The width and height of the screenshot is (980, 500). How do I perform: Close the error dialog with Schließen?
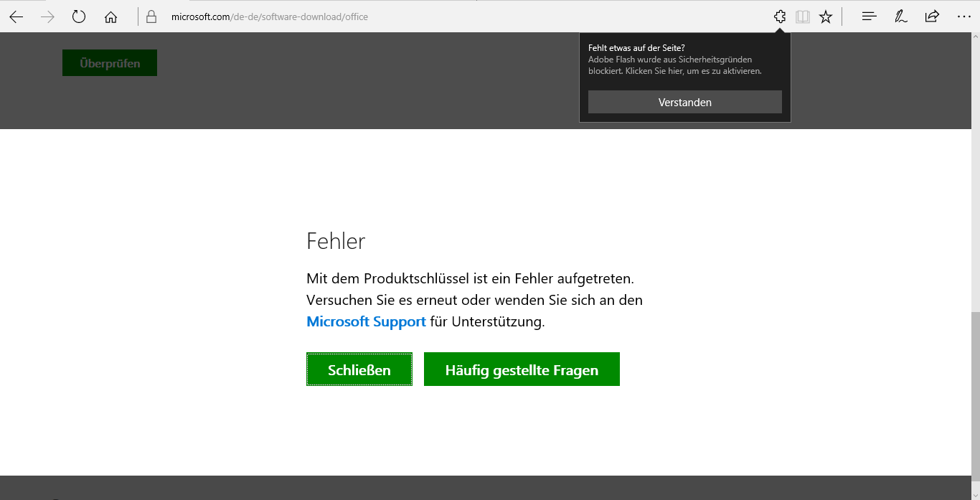point(359,369)
